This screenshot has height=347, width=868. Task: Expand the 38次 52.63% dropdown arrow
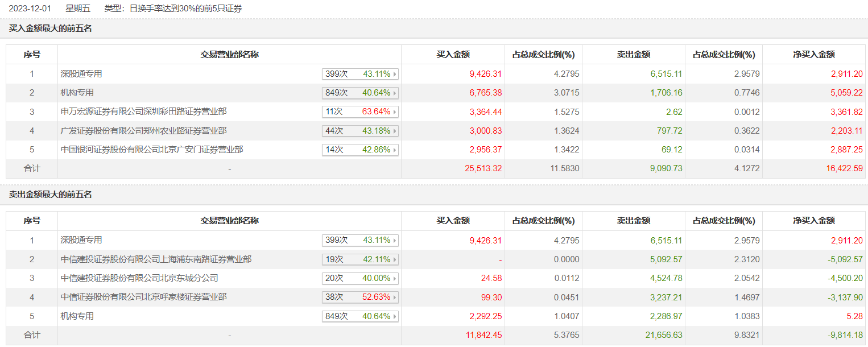[395, 298]
